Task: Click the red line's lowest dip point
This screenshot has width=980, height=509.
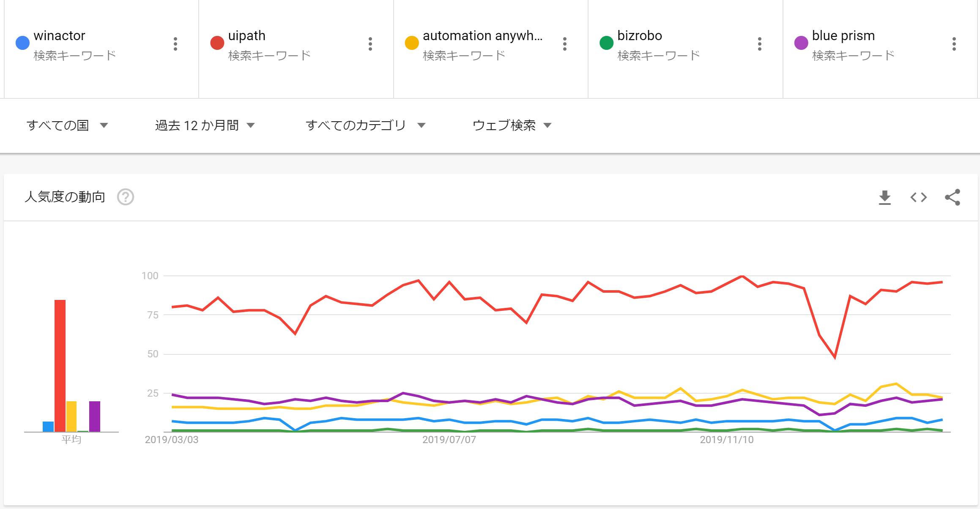Action: (x=835, y=358)
